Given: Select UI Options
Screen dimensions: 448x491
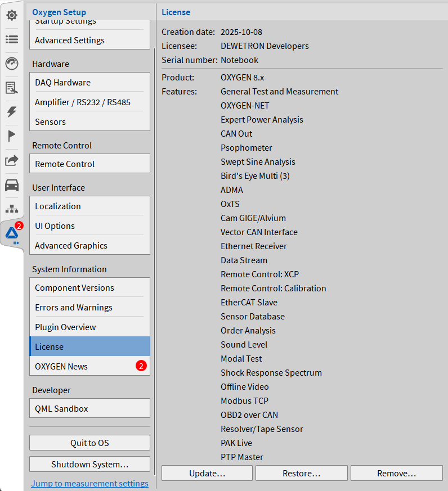Looking at the screenshot, I should (89, 226).
